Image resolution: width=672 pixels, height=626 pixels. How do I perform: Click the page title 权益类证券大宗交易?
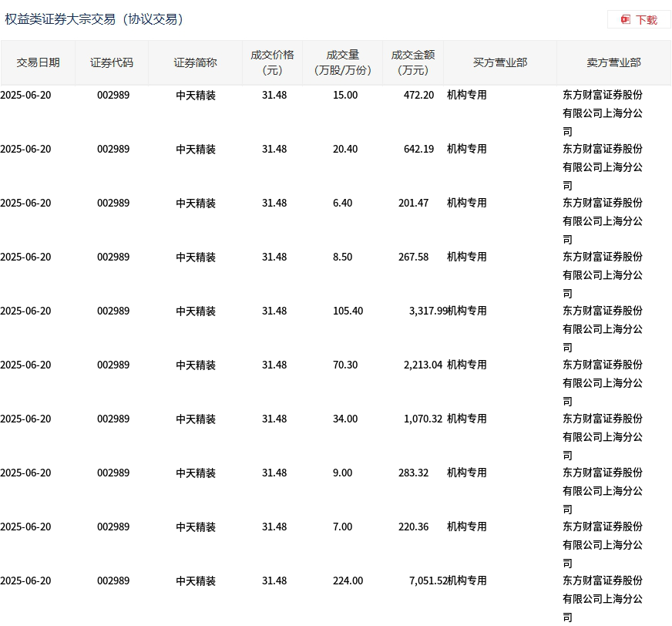[94, 19]
